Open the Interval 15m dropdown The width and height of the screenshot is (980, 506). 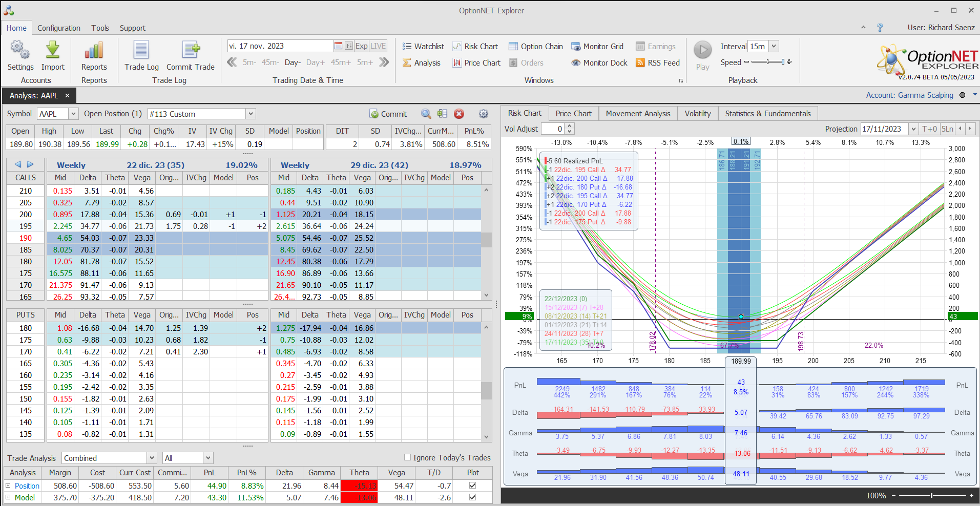tap(774, 47)
